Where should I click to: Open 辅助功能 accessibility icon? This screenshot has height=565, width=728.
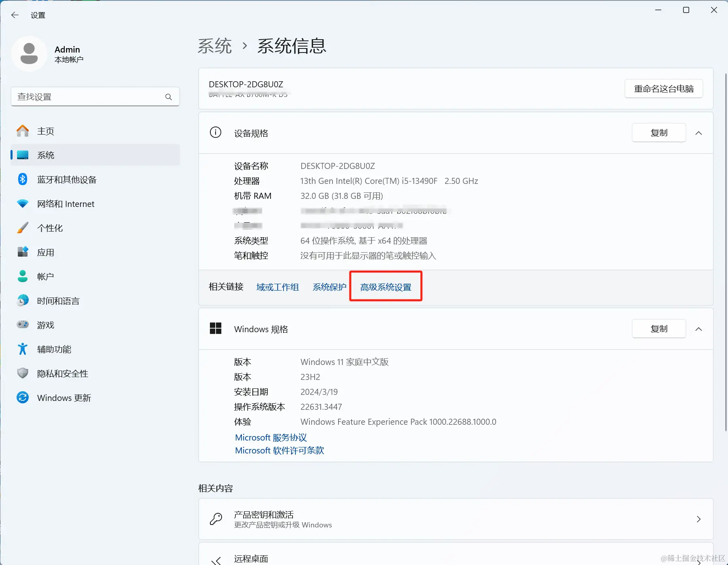(23, 349)
